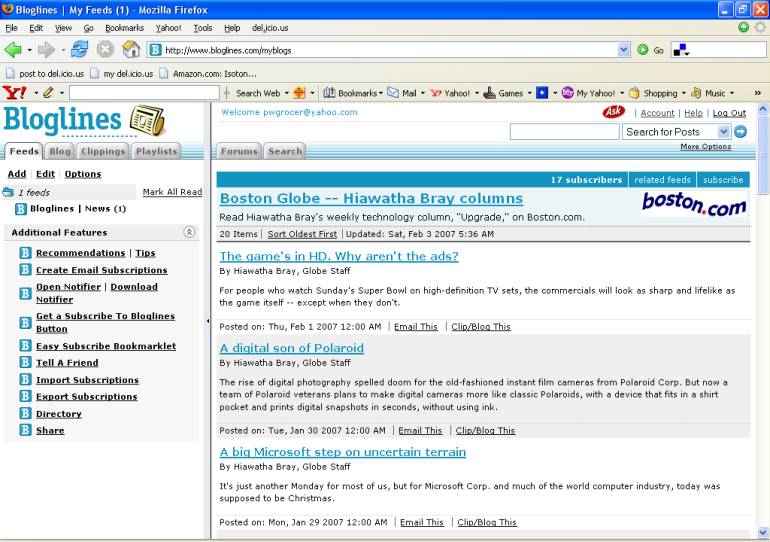Open the Bookmarks toolbar dropdown arrow
The image size is (770, 542).
click(381, 92)
